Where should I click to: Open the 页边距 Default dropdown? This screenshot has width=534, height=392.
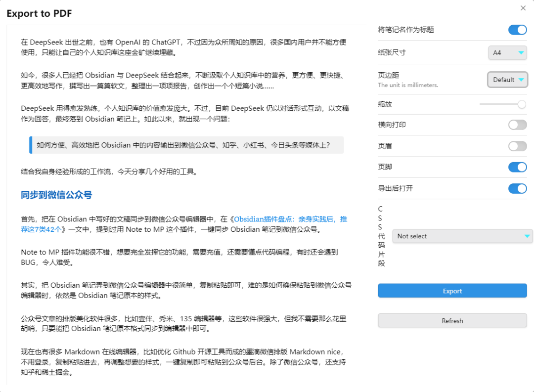coord(507,80)
